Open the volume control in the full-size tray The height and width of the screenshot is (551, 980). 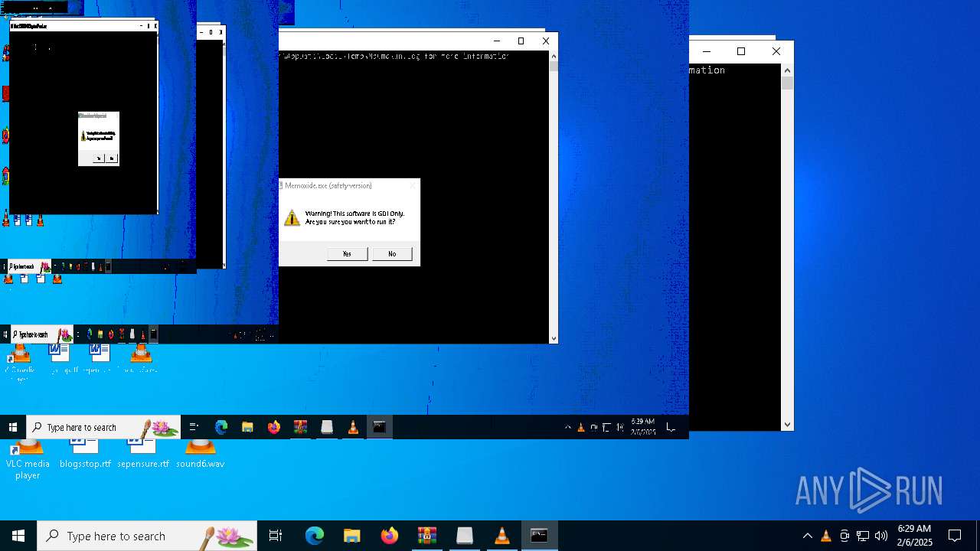[881, 536]
